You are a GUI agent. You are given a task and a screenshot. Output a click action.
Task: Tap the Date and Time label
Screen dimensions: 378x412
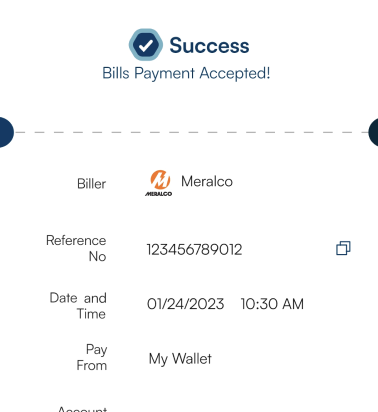78,306
